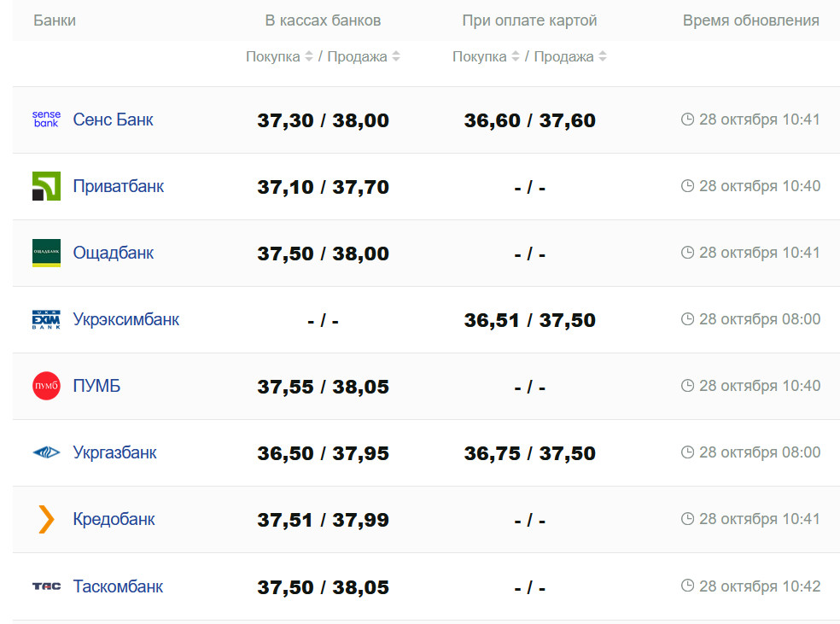This screenshot has height=624, width=840.
Task: Click the Ukreximbank EXIM logo
Action: pyautogui.click(x=46, y=319)
